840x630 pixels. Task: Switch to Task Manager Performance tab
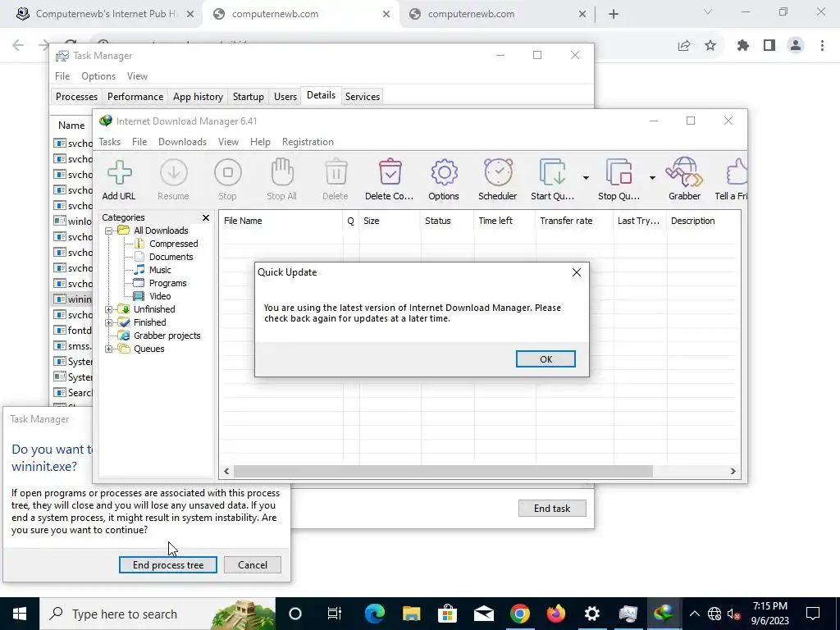[x=135, y=97]
